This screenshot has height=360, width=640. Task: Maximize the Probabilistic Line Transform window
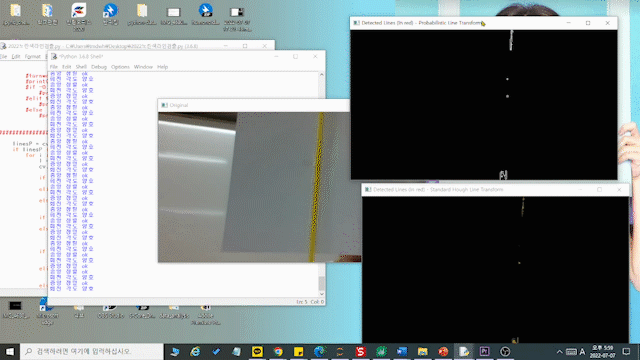588,23
